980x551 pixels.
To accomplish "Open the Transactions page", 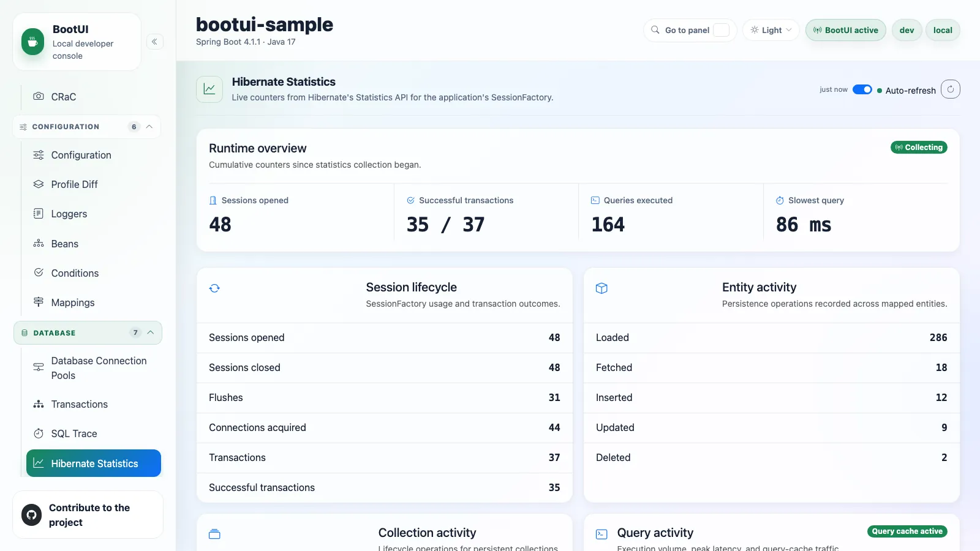I will tap(94, 404).
